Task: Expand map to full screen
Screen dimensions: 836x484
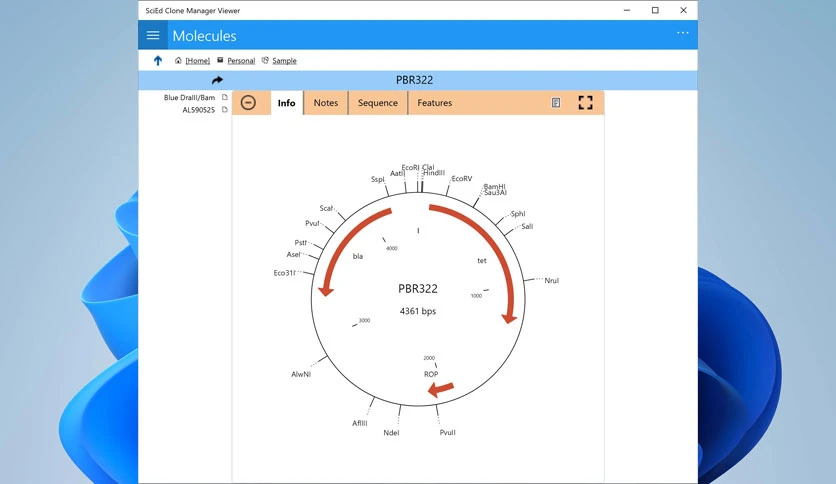Action: [x=585, y=102]
